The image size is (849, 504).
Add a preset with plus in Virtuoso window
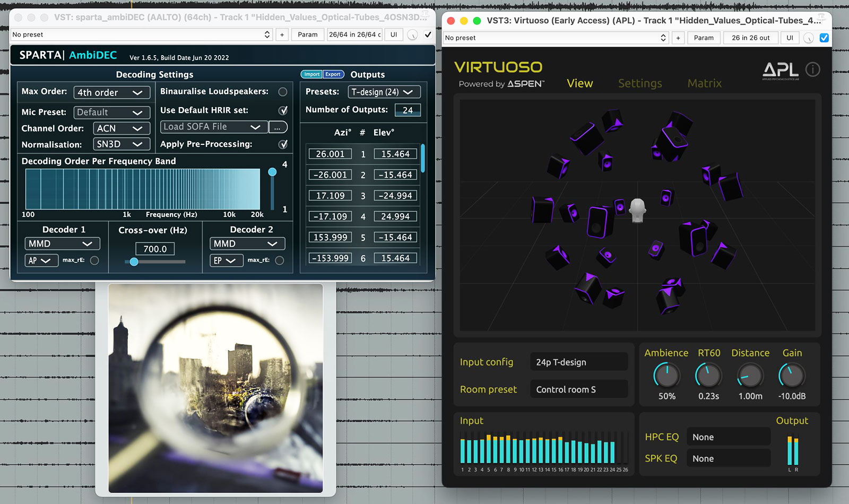click(x=678, y=38)
